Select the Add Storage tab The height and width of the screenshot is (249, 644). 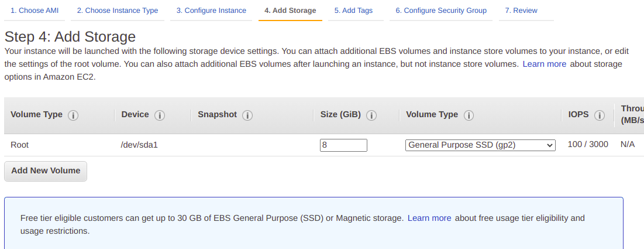(290, 11)
